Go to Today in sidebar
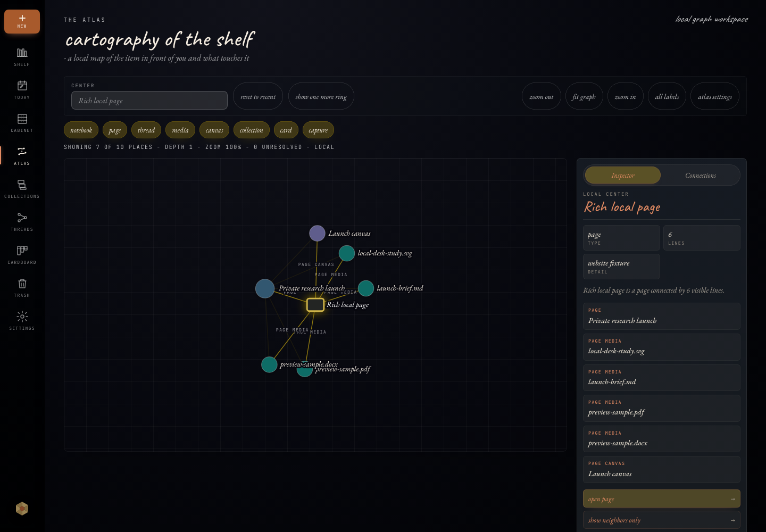The image size is (766, 532). pyautogui.click(x=22, y=89)
